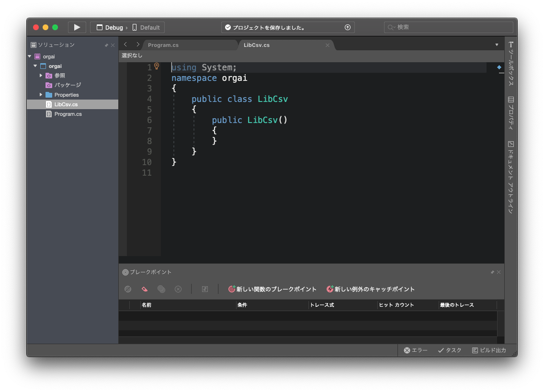Expand the Properties folder
This screenshot has height=392, width=544.
(41, 94)
